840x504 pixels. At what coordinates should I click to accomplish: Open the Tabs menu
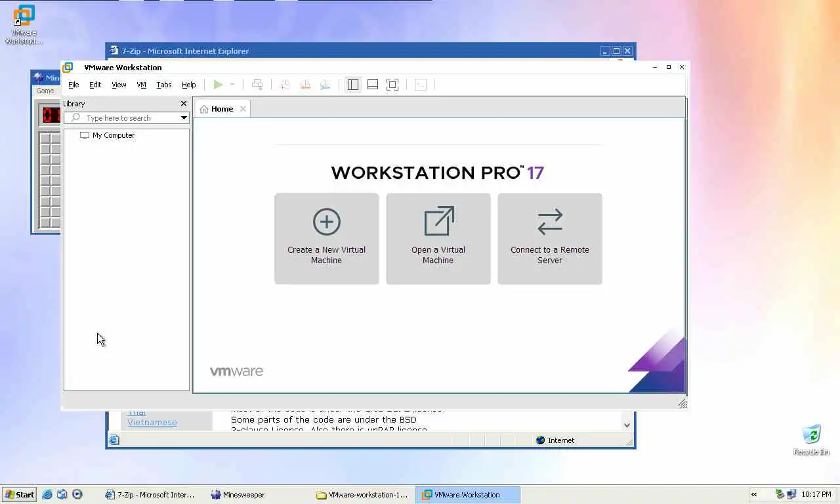point(164,85)
